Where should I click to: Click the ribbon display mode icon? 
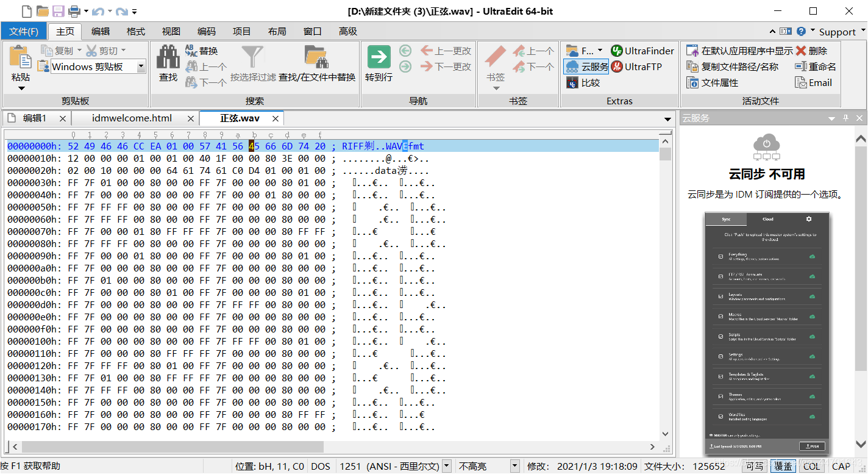pos(786,31)
